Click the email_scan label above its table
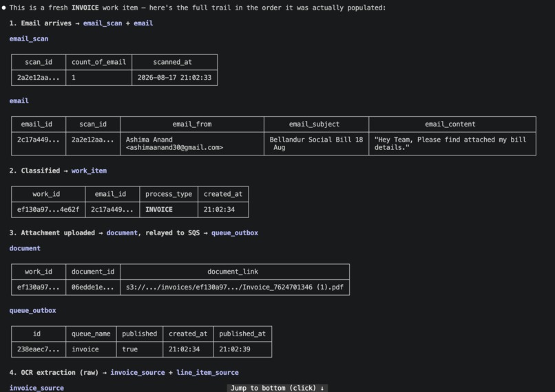The image size is (555, 392). click(29, 39)
